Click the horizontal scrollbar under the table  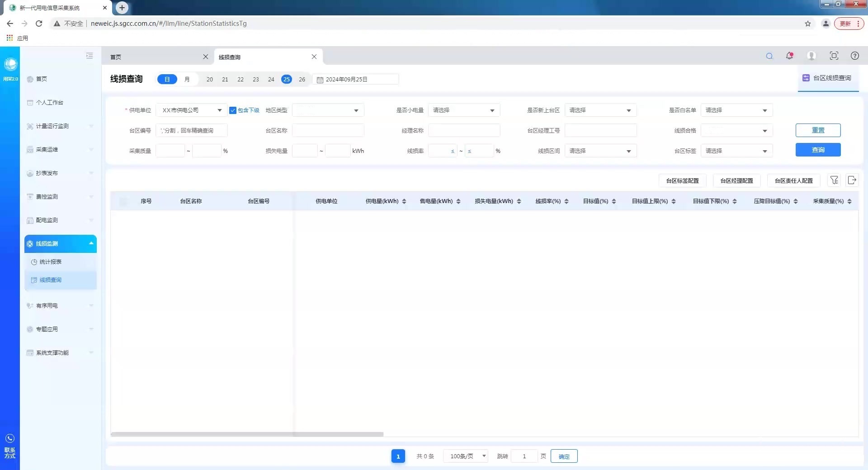247,434
